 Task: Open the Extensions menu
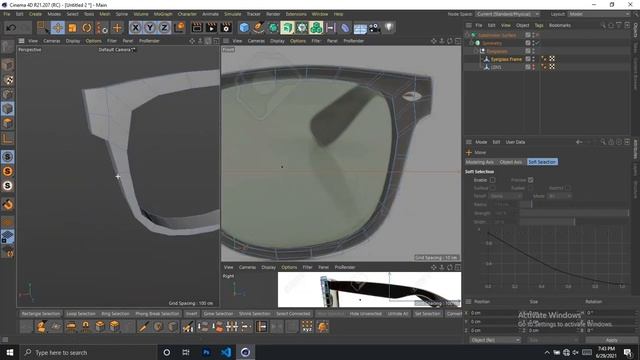pos(296,14)
